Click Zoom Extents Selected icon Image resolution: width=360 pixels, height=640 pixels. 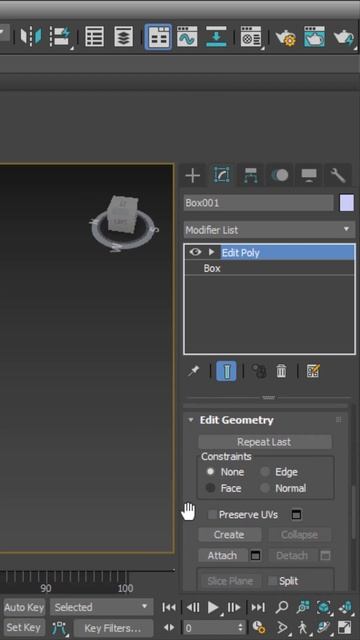coord(324,607)
